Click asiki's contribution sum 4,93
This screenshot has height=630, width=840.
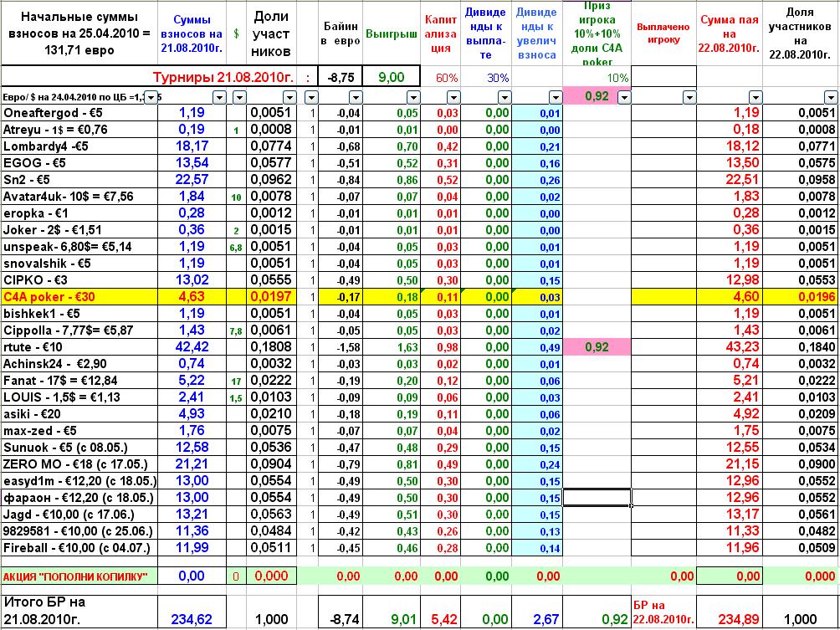(192, 413)
